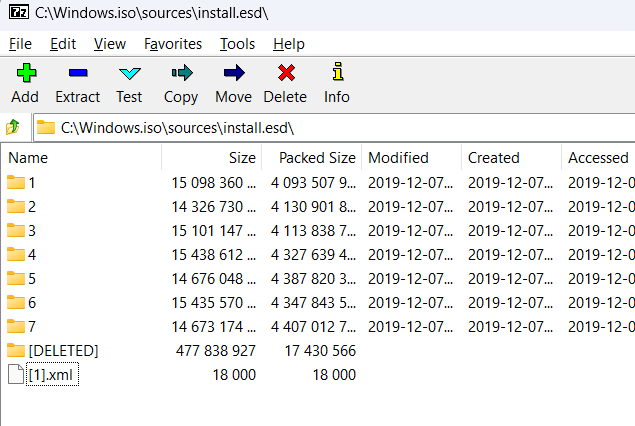Screen dimensions: 635x426
Task: Sort by the Name column header
Action: coord(28,158)
